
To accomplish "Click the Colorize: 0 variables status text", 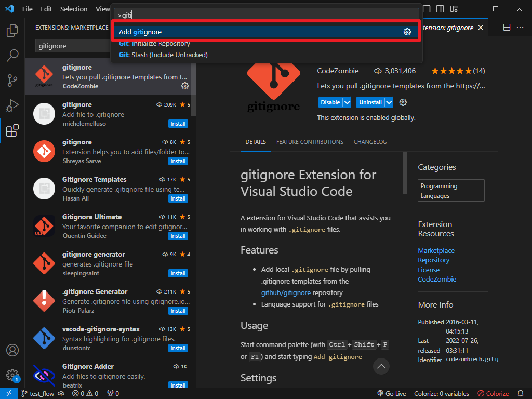I will click(442, 394).
